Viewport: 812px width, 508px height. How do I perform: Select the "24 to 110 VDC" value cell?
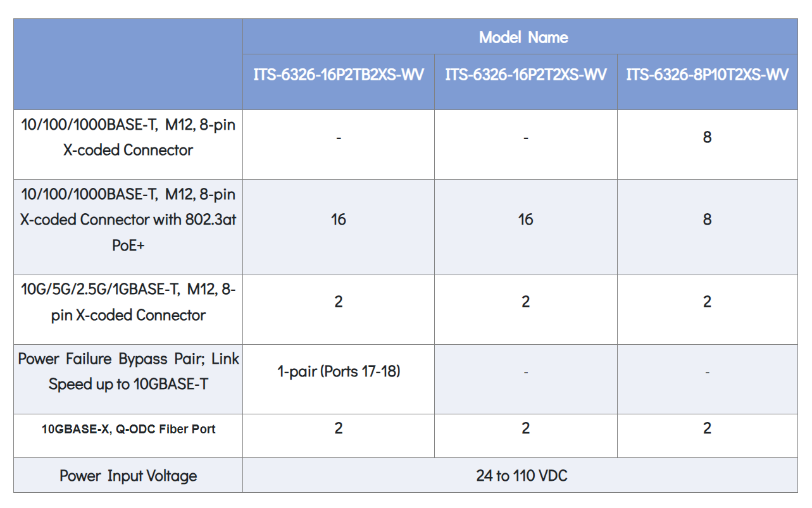[x=522, y=476]
